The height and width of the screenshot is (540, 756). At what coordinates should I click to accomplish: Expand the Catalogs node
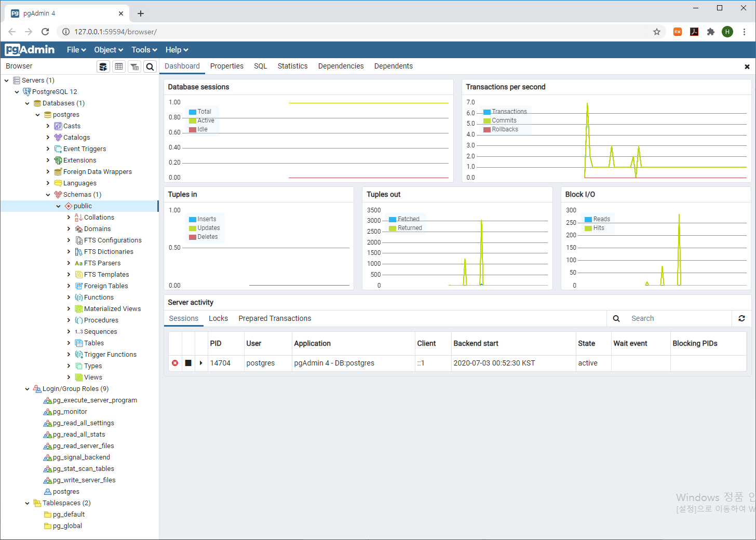48,138
